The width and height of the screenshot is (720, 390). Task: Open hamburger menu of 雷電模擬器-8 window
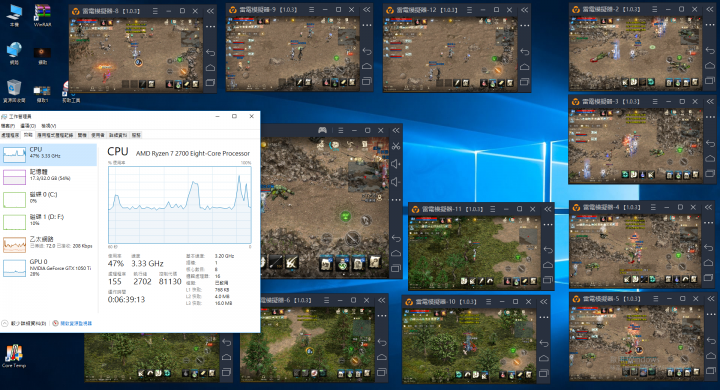point(155,11)
